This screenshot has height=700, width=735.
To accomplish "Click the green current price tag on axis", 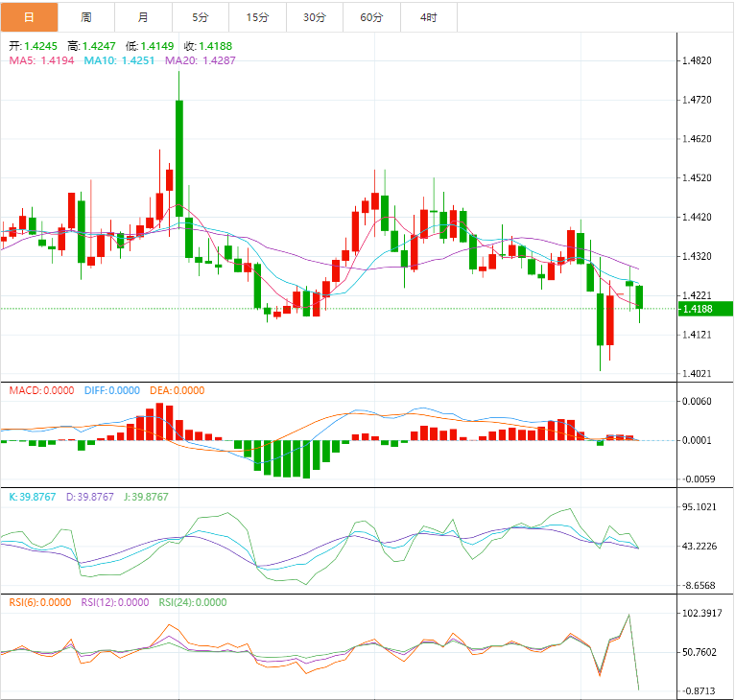I will pyautogui.click(x=705, y=309).
